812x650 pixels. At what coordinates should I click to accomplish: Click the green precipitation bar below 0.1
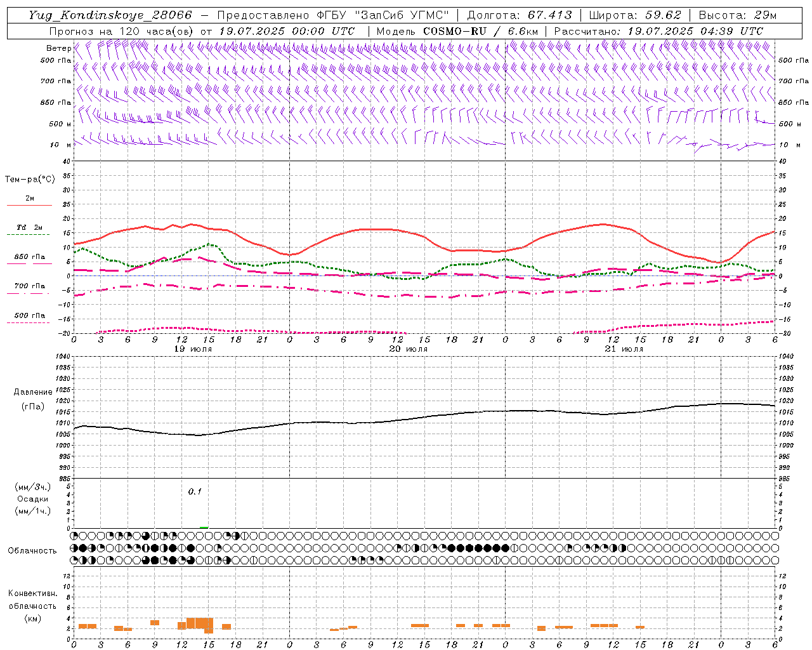click(x=204, y=527)
